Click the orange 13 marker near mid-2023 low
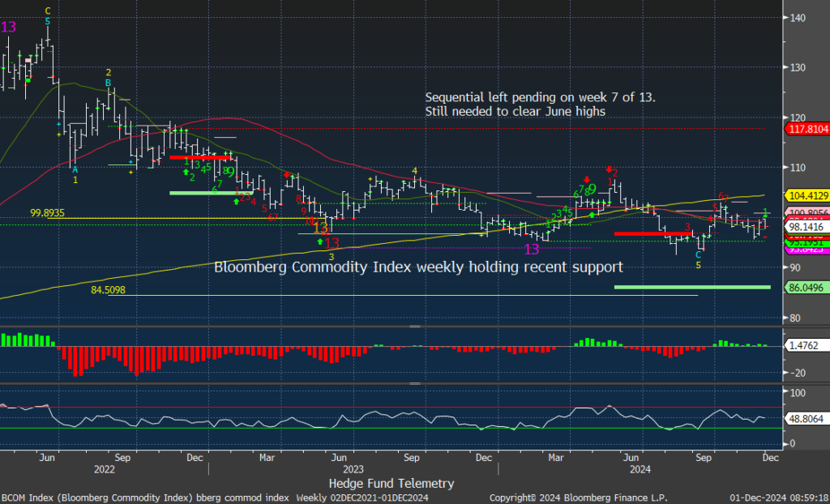 coord(321,228)
